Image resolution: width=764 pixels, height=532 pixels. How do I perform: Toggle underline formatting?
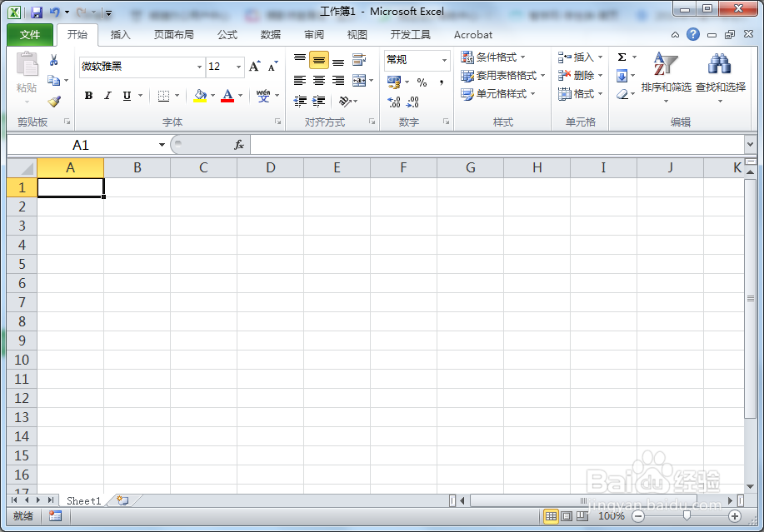click(x=127, y=96)
